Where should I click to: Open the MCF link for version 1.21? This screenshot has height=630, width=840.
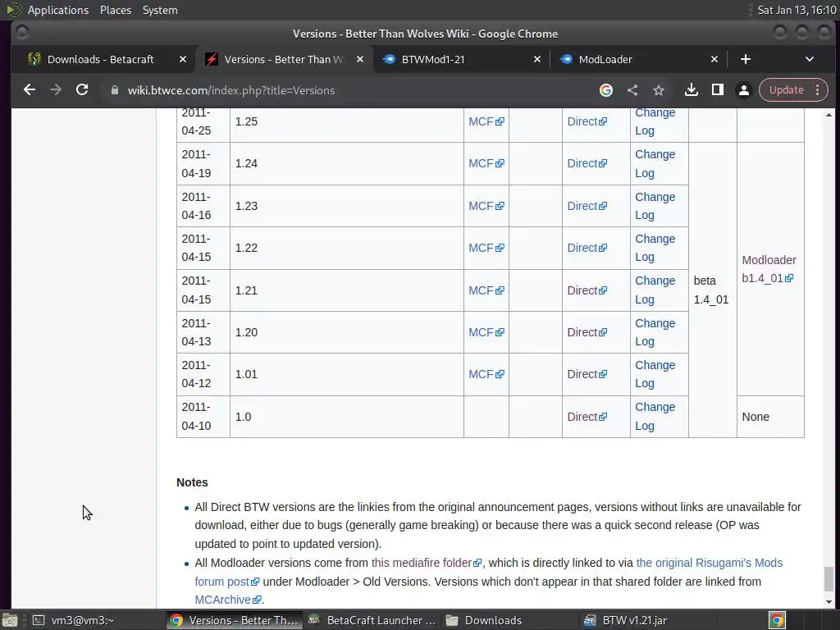click(486, 290)
